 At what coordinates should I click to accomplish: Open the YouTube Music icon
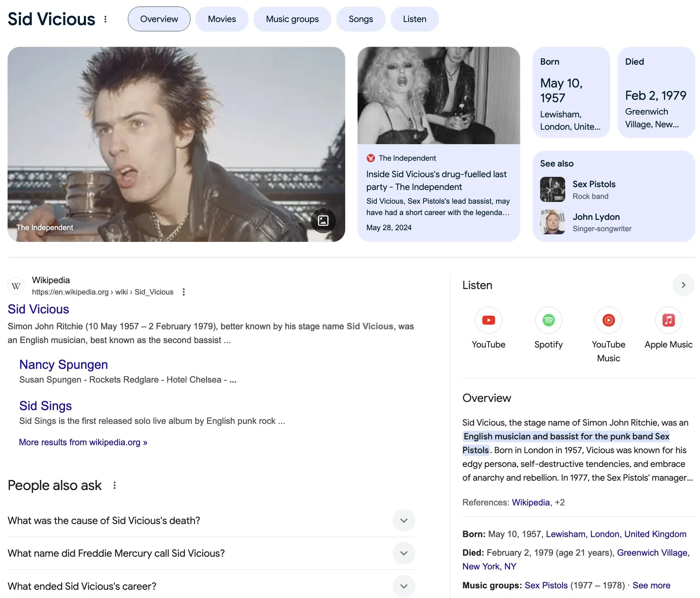608,320
